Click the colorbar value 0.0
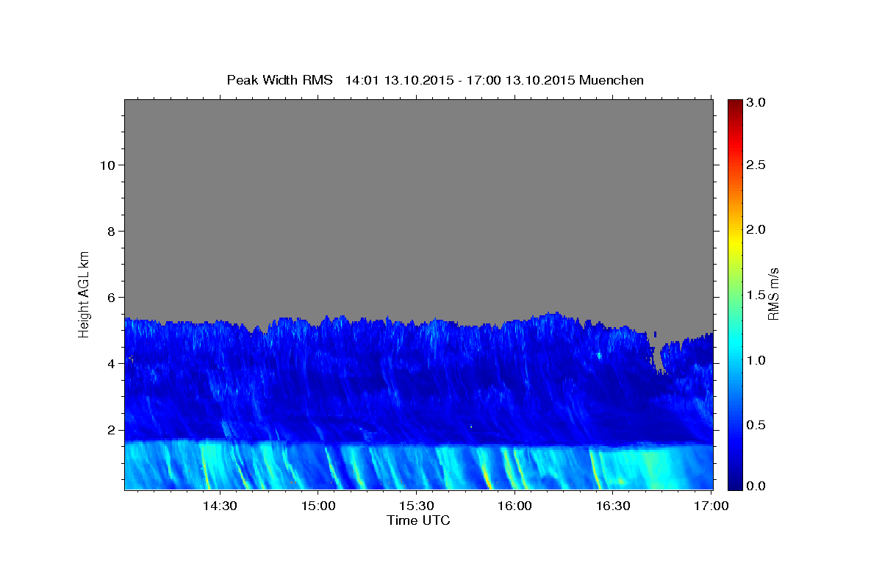 pyautogui.click(x=756, y=487)
